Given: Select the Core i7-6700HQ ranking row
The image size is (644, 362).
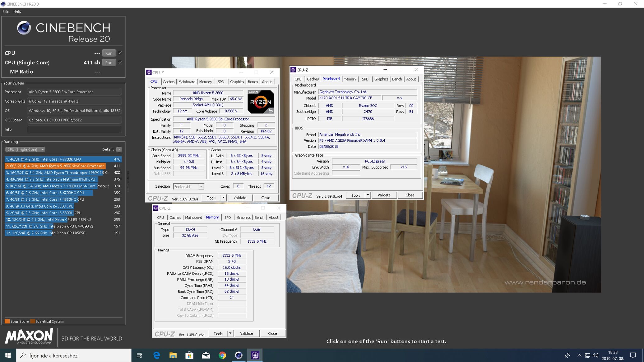Looking at the screenshot, I should 63,193.
